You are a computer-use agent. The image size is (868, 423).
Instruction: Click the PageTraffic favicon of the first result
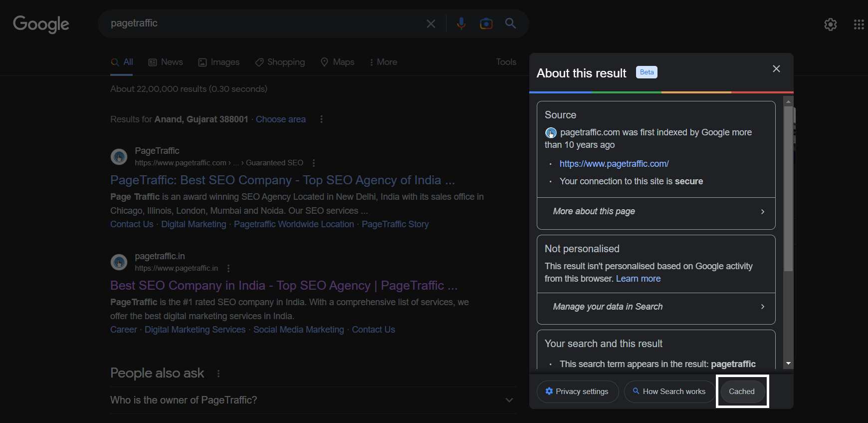coord(119,157)
